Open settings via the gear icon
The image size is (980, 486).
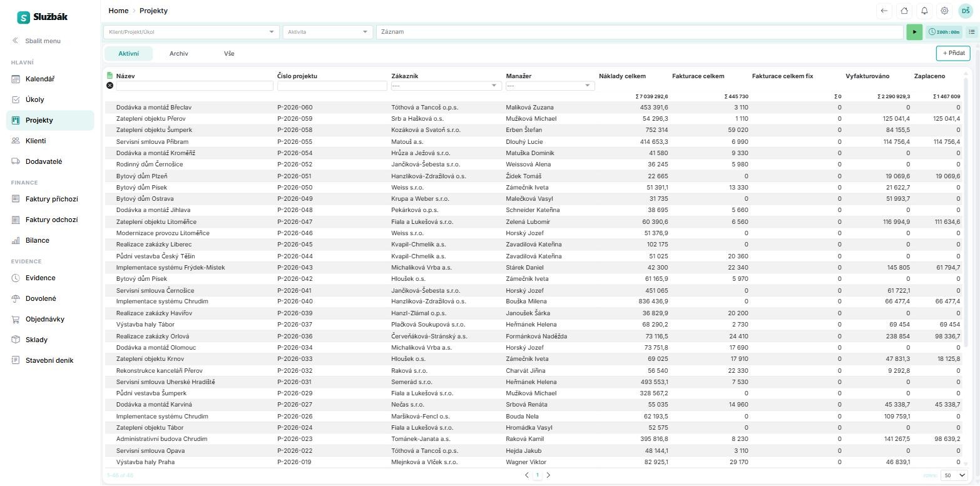[x=944, y=11]
